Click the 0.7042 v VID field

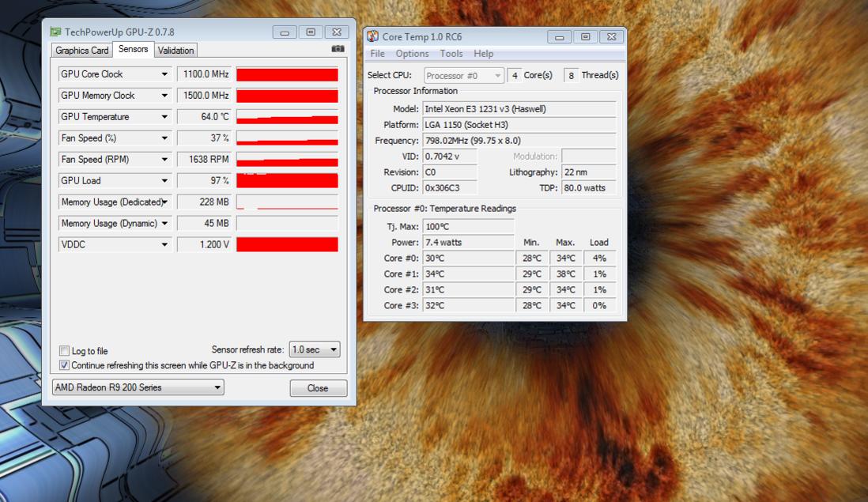[450, 156]
